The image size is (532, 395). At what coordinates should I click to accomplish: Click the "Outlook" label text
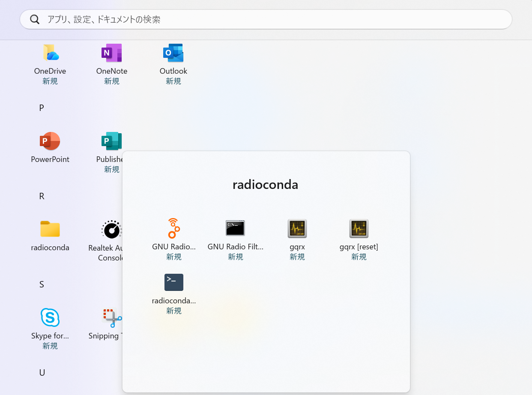pos(173,71)
